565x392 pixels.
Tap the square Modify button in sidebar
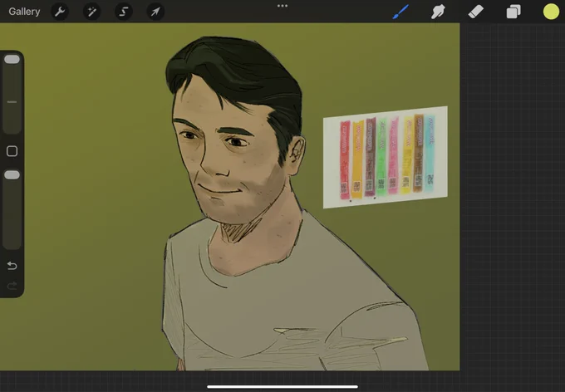(12, 151)
